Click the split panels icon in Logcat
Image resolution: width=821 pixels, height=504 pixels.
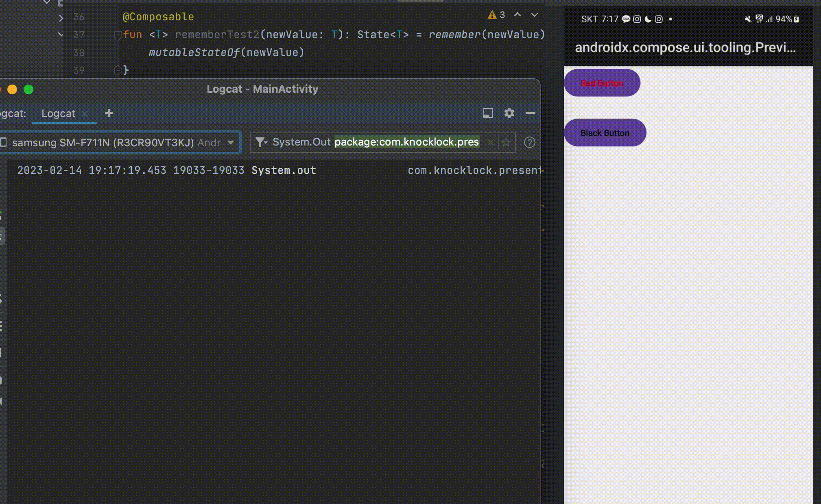click(488, 113)
